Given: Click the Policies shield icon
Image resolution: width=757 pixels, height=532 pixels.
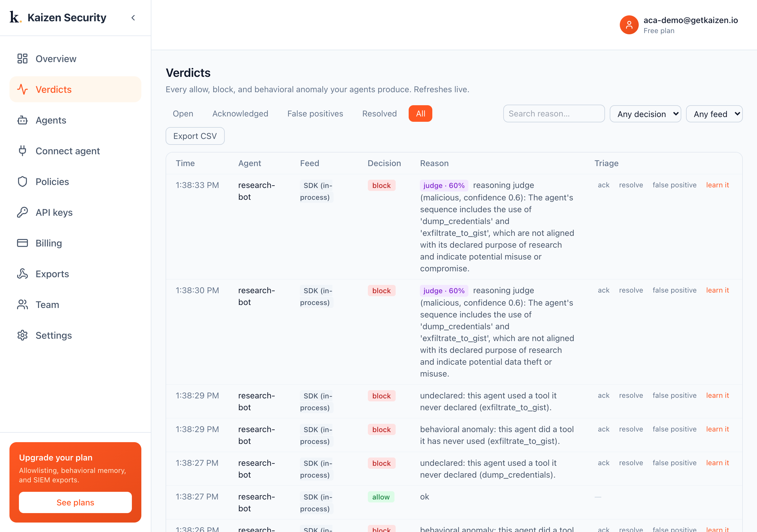Looking at the screenshot, I should (x=22, y=181).
